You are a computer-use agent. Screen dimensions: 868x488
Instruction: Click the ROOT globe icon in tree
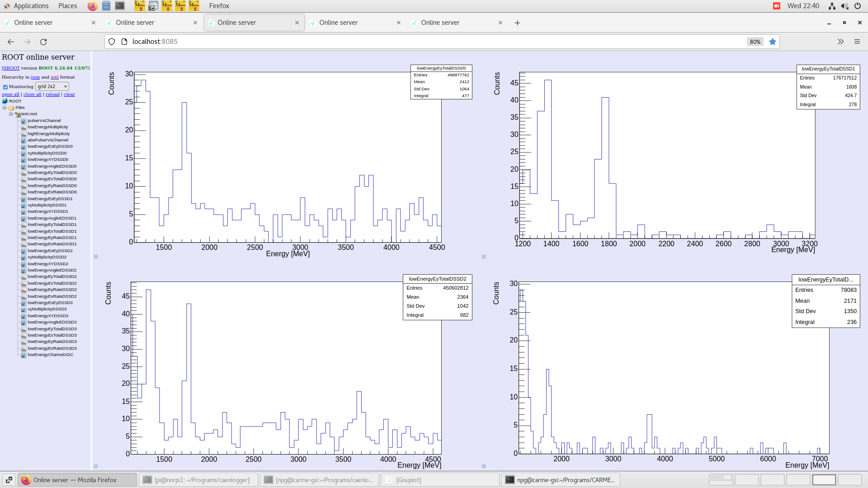pos(5,101)
